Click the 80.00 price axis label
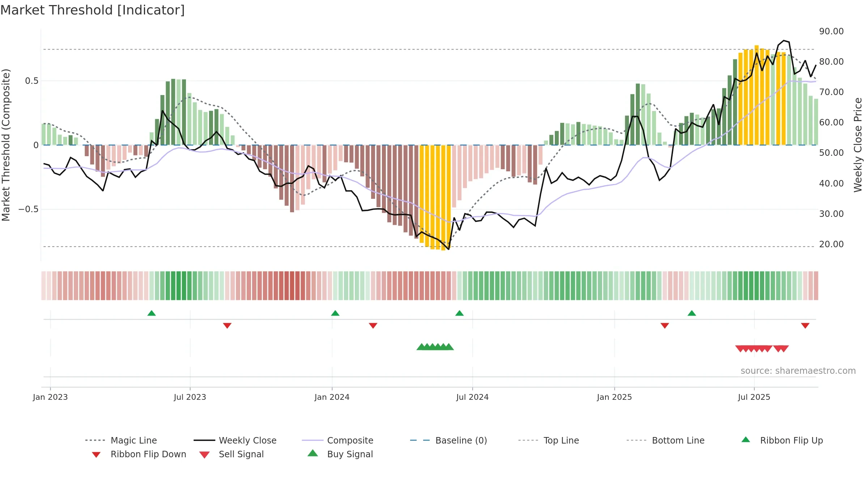The image size is (868, 488). click(831, 62)
